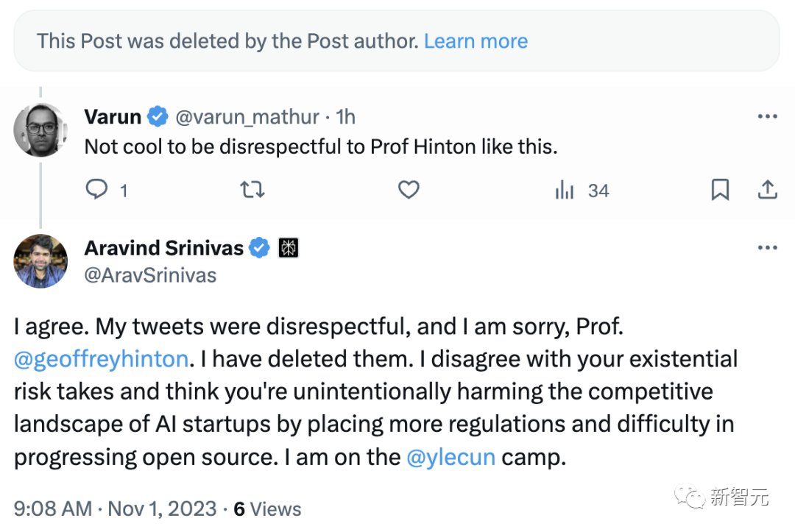The width and height of the screenshot is (795, 532).
Task: Click the 9:08 AM Nov 1, 2023 timestamp
Action: tap(116, 508)
